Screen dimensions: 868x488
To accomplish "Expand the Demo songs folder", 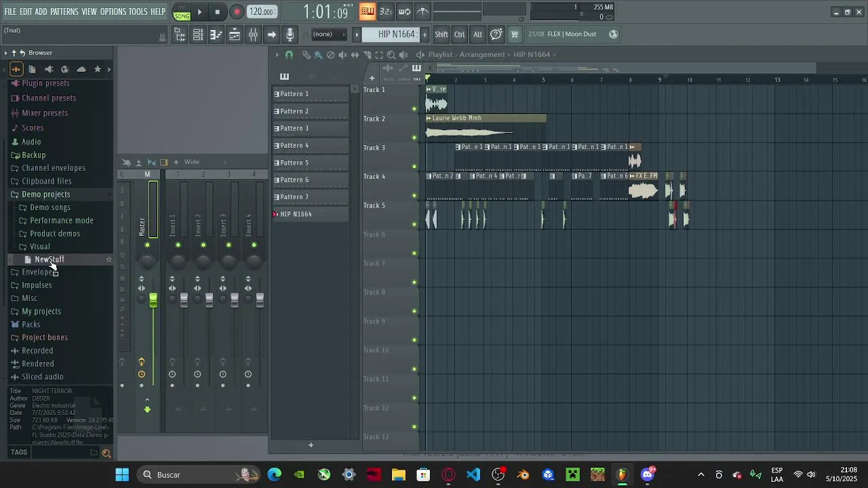I will [50, 207].
